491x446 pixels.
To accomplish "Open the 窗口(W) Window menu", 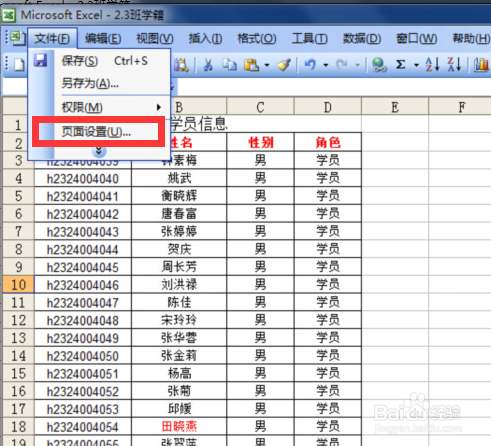I will [x=417, y=39].
